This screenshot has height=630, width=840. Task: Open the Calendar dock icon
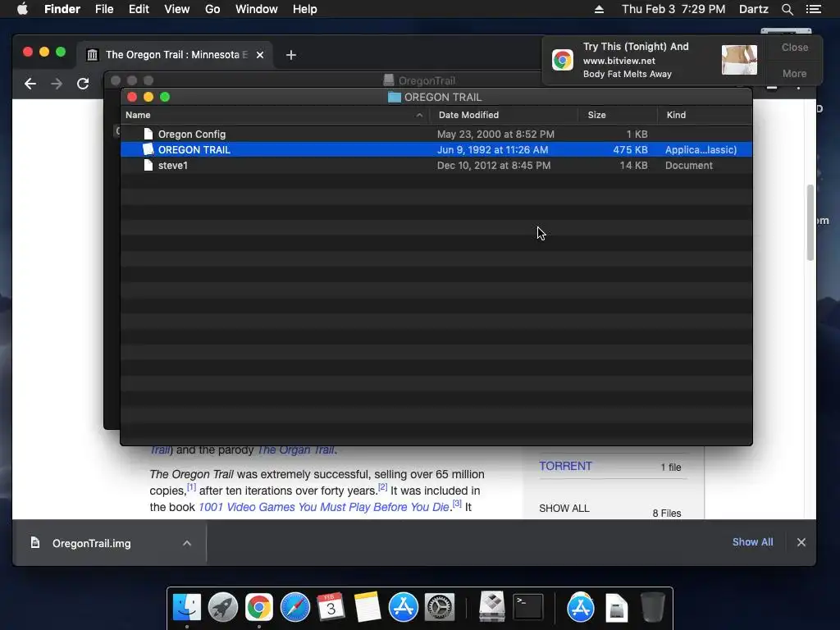[331, 607]
